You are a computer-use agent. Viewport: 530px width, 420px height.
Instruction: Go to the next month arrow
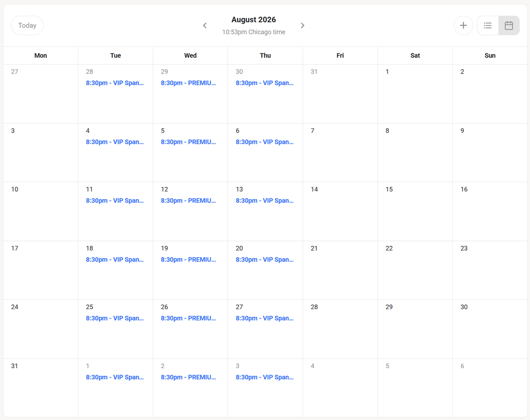(303, 25)
